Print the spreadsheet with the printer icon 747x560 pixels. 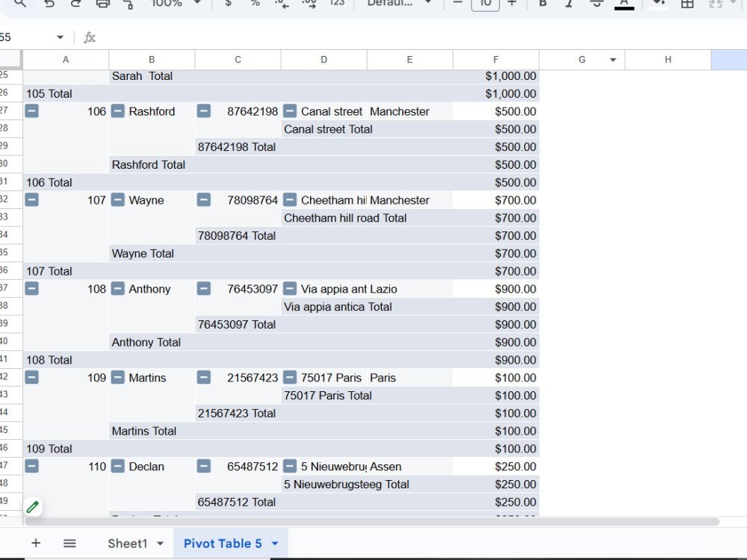pos(102,3)
